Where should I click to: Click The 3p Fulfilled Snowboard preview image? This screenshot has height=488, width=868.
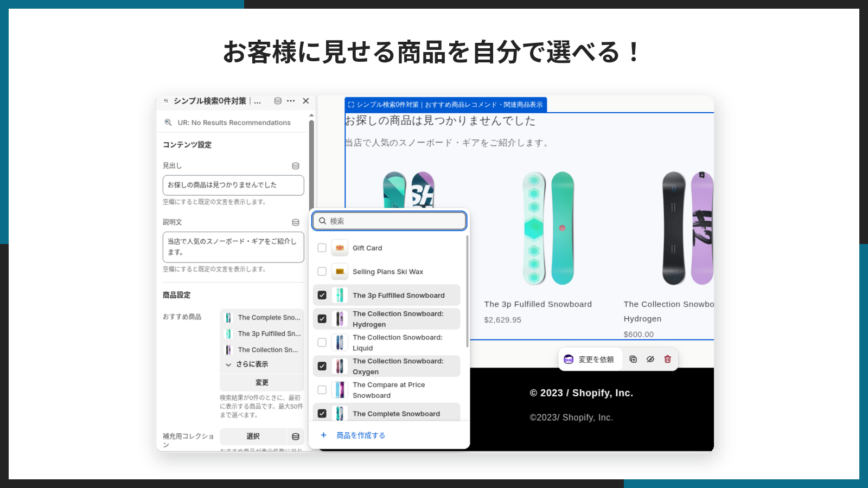coord(548,228)
